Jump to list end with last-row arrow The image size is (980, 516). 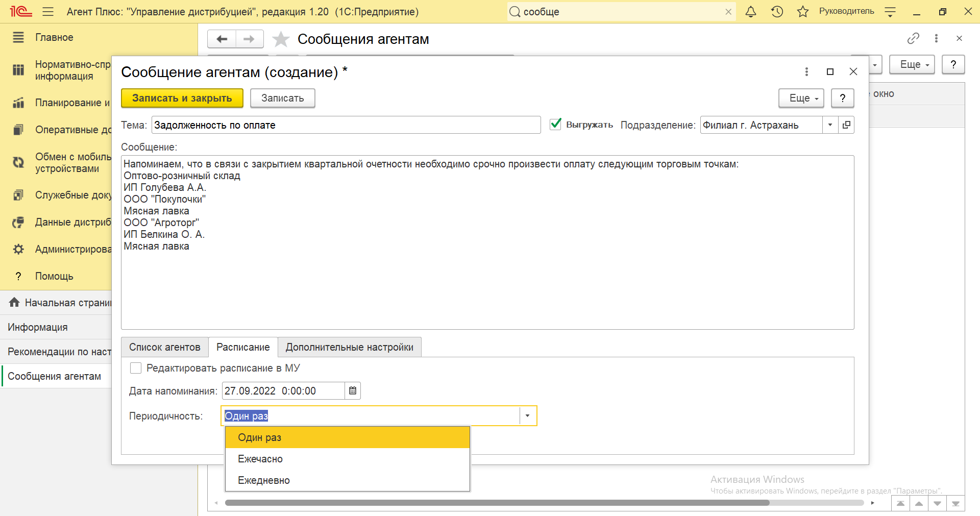coord(955,503)
